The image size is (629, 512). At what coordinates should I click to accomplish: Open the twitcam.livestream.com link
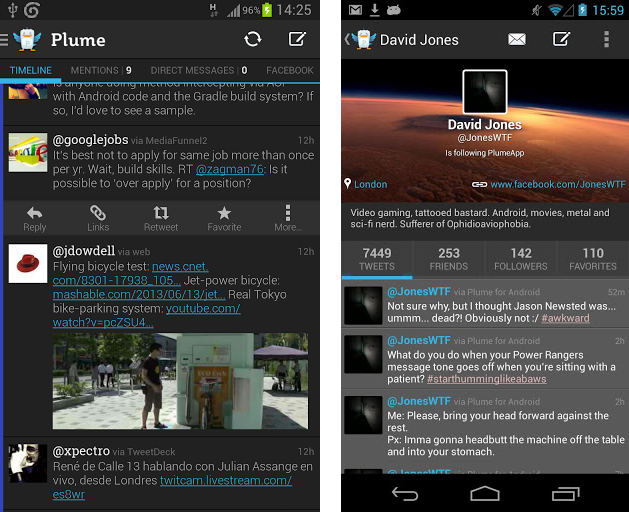tap(226, 480)
